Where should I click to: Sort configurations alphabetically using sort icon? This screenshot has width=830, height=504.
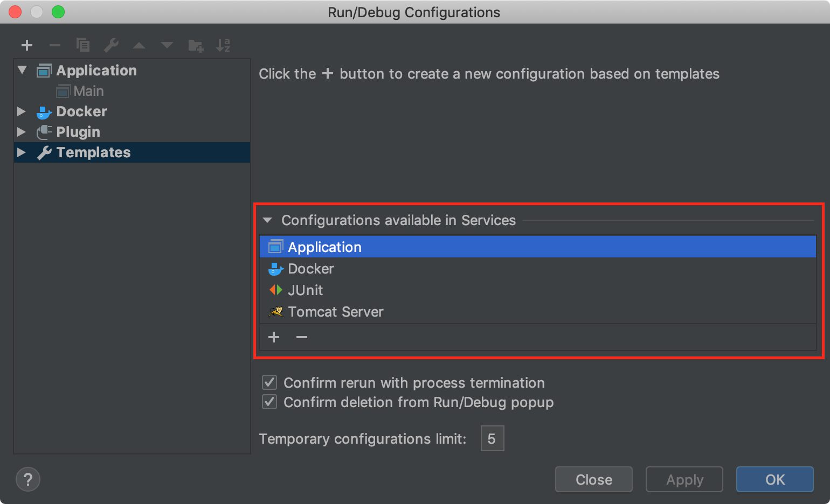[x=223, y=45]
